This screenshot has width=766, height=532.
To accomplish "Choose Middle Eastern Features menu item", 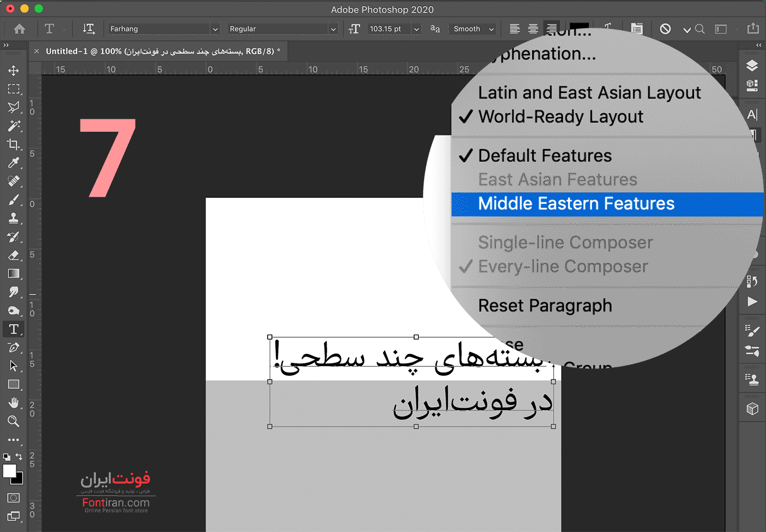I will pyautogui.click(x=576, y=204).
